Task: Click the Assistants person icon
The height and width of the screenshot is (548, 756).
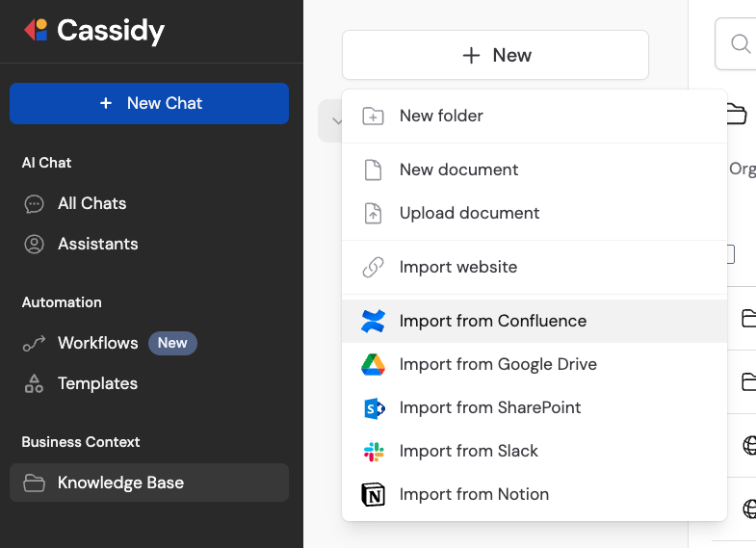Action: click(x=35, y=245)
